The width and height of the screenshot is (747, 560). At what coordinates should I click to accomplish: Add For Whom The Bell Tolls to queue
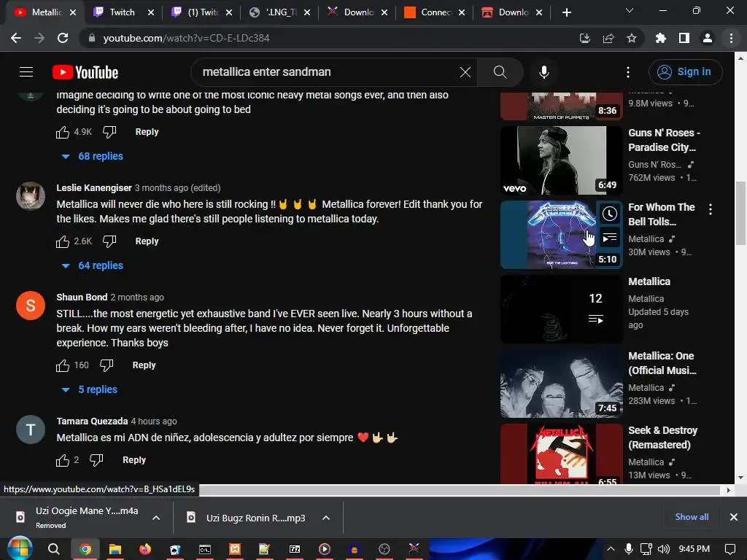tap(609, 237)
